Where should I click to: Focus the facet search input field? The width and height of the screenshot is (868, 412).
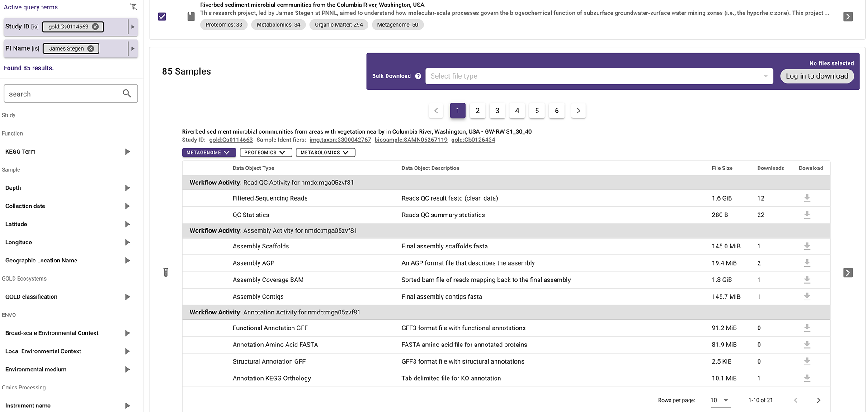pos(71,94)
